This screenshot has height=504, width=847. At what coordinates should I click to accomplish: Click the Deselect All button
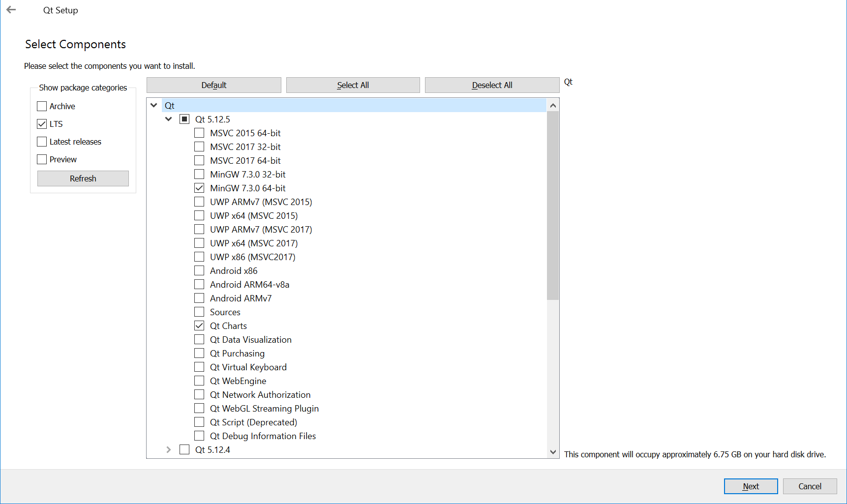point(492,85)
